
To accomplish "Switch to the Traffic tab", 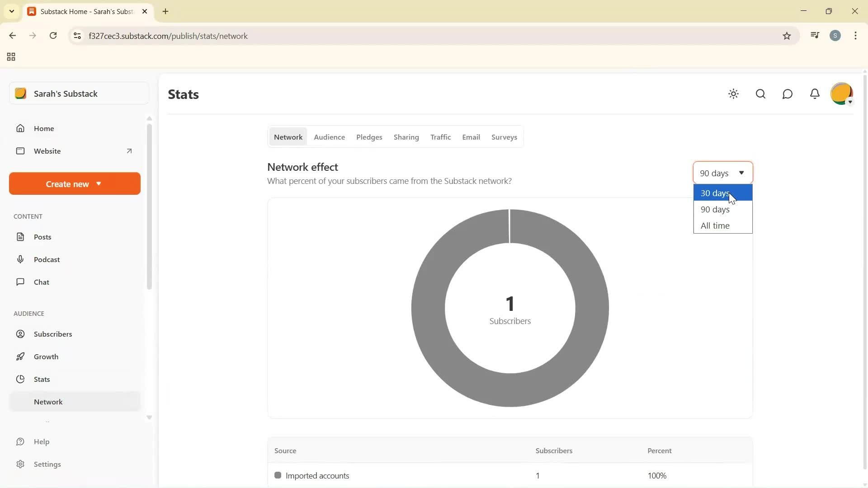I will coord(441,137).
